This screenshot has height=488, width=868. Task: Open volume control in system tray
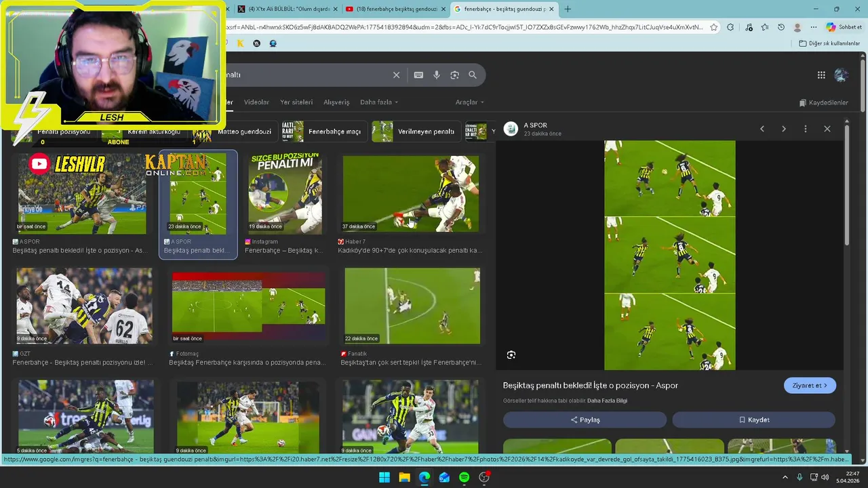(x=825, y=477)
